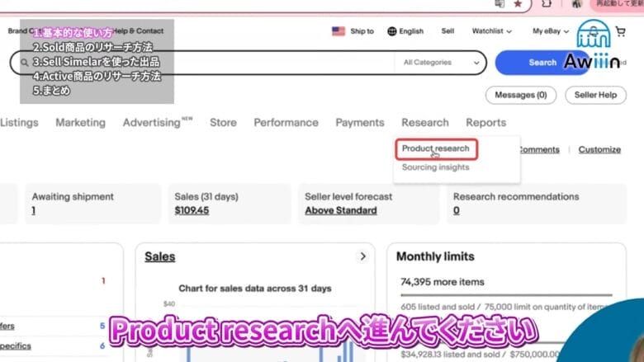The image size is (644, 362).
Task: Click the magnifier icon in search box
Action: tap(25, 63)
